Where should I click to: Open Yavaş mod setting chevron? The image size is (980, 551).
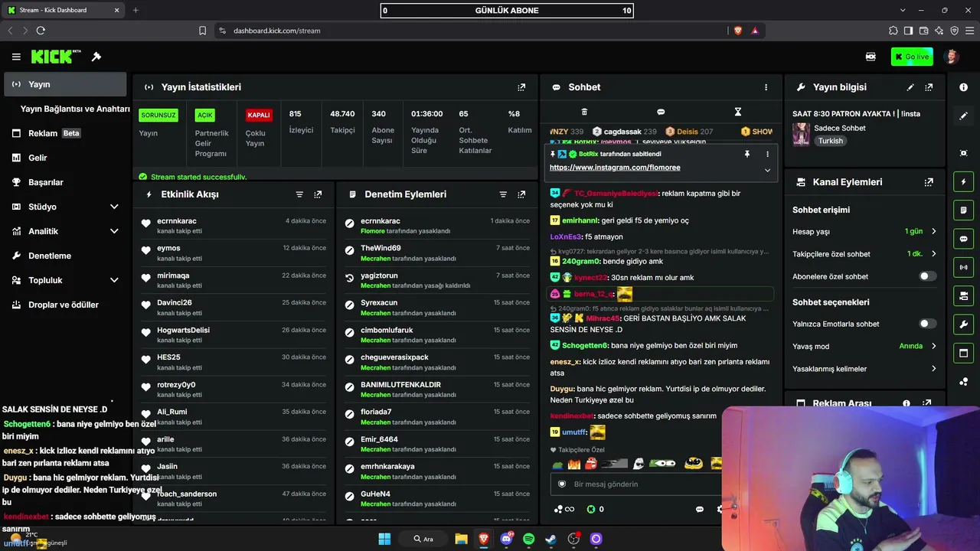934,346
